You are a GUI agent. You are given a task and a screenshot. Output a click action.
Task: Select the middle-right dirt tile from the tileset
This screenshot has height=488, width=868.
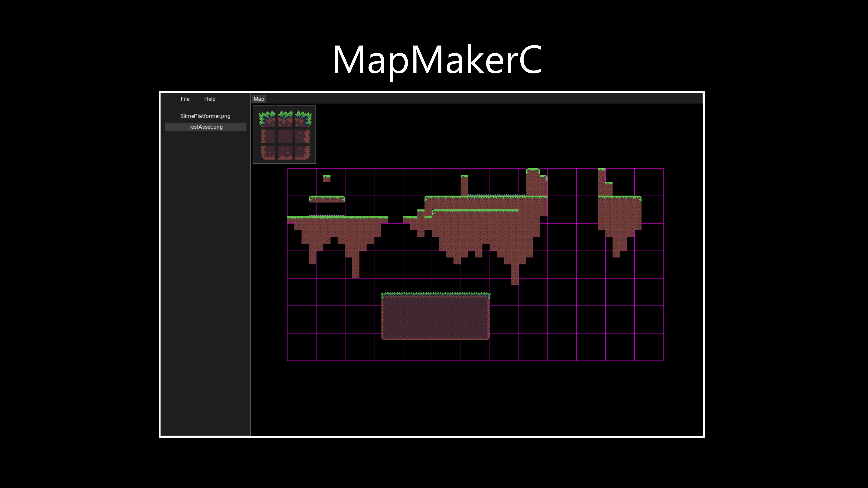click(303, 136)
